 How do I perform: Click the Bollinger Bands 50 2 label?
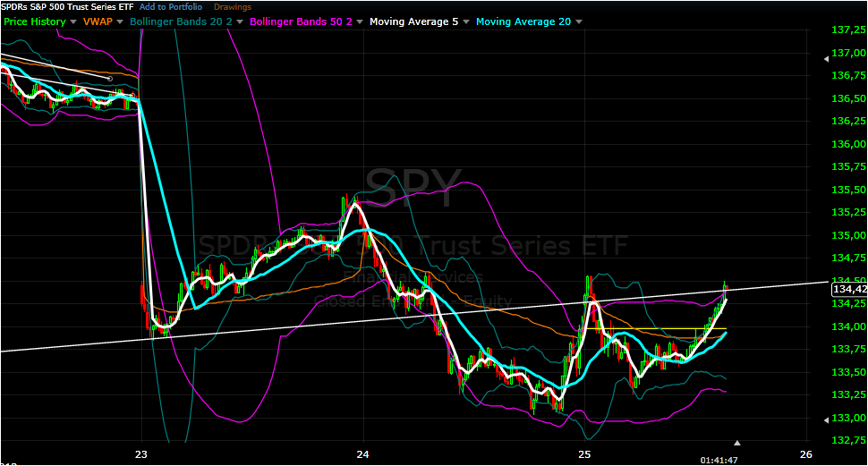pos(302,21)
